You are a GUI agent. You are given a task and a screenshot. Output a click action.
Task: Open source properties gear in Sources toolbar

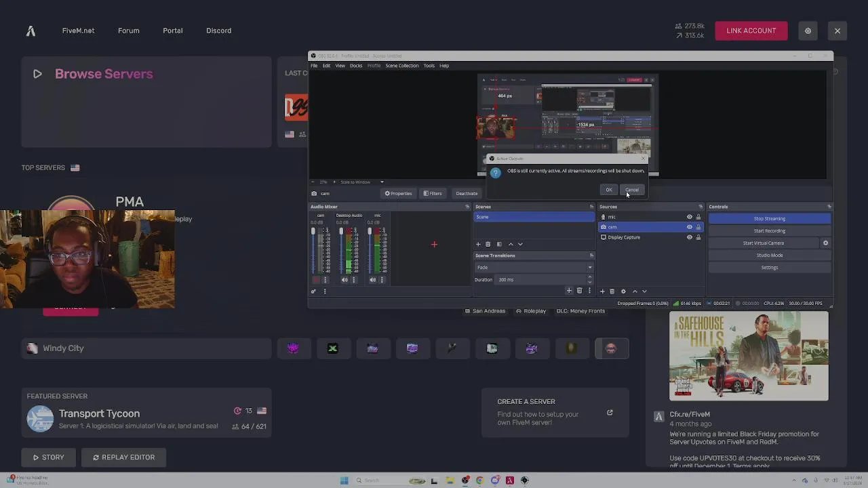[x=623, y=291]
